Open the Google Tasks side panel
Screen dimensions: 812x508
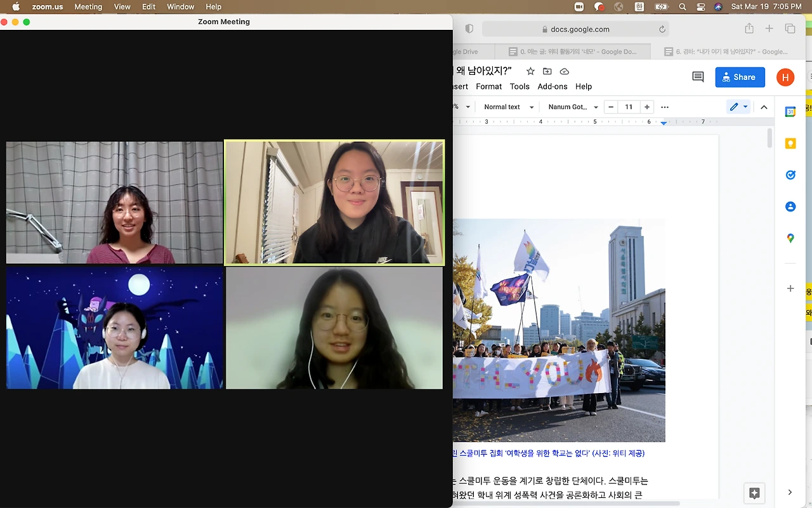point(790,175)
